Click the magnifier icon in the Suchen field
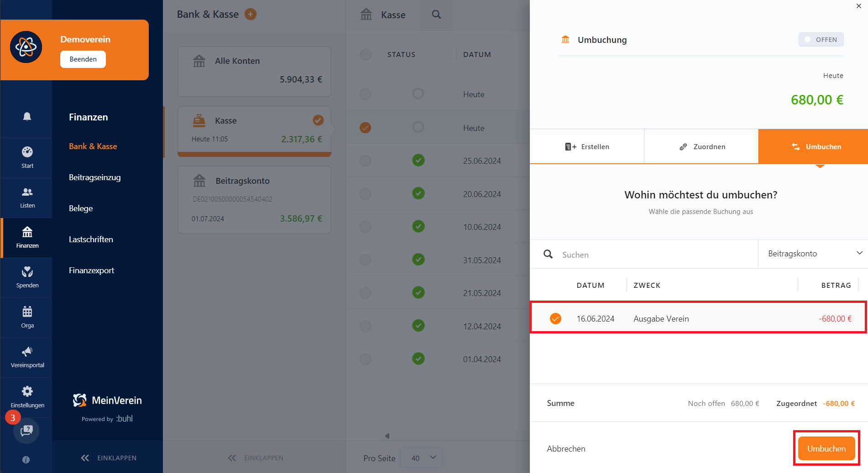The width and height of the screenshot is (868, 473). coord(548,254)
